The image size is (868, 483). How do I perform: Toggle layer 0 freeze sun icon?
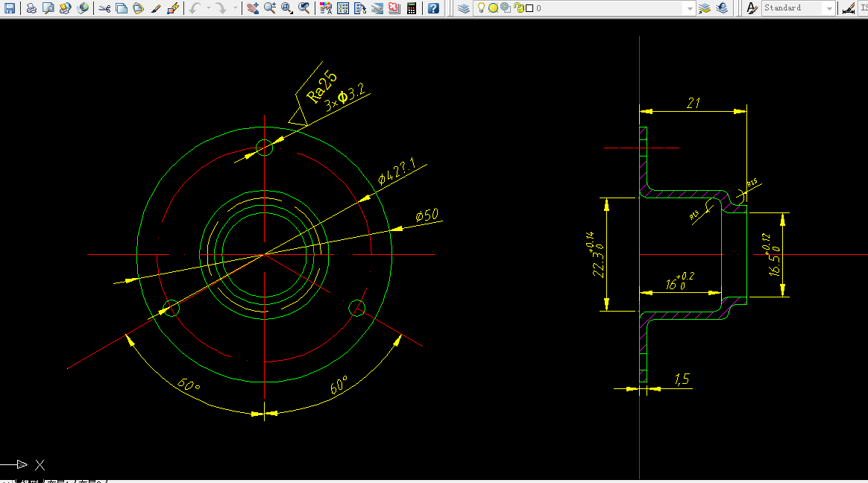(x=493, y=7)
